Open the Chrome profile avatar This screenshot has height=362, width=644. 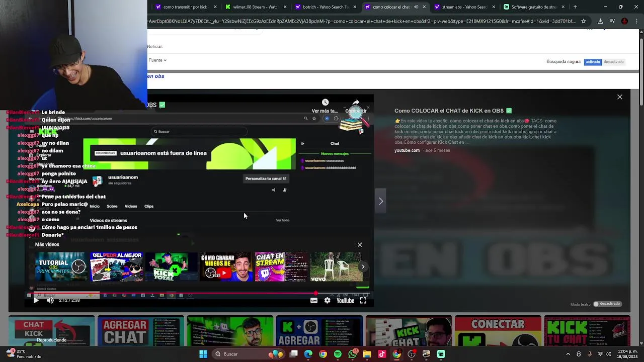[x=625, y=21]
